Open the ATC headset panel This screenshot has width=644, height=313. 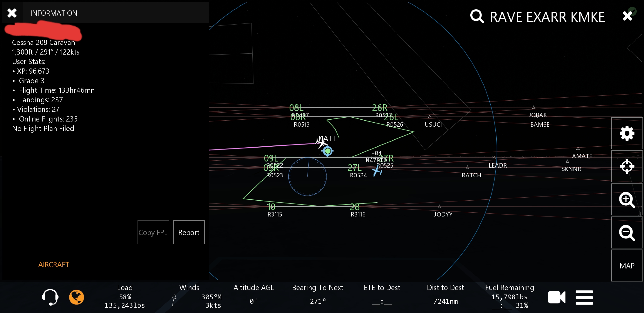50,297
